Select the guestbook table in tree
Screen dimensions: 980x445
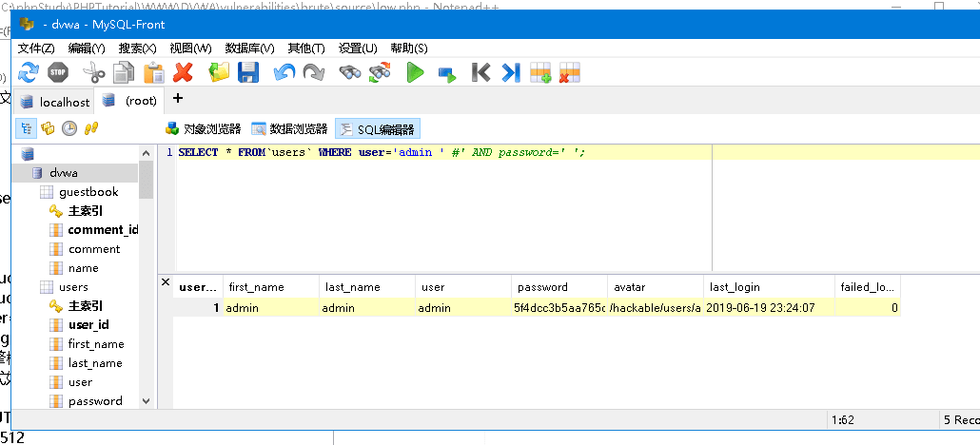point(88,192)
